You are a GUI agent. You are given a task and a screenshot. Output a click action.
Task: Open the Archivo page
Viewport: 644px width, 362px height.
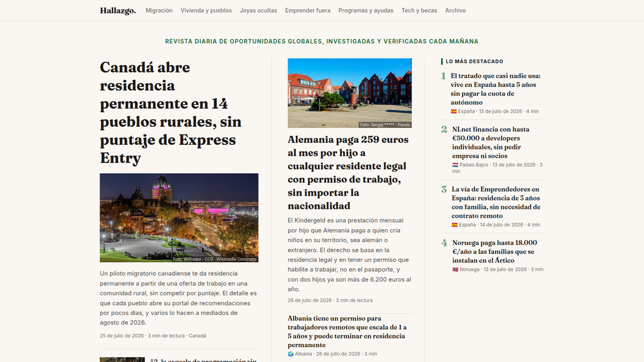456,11
